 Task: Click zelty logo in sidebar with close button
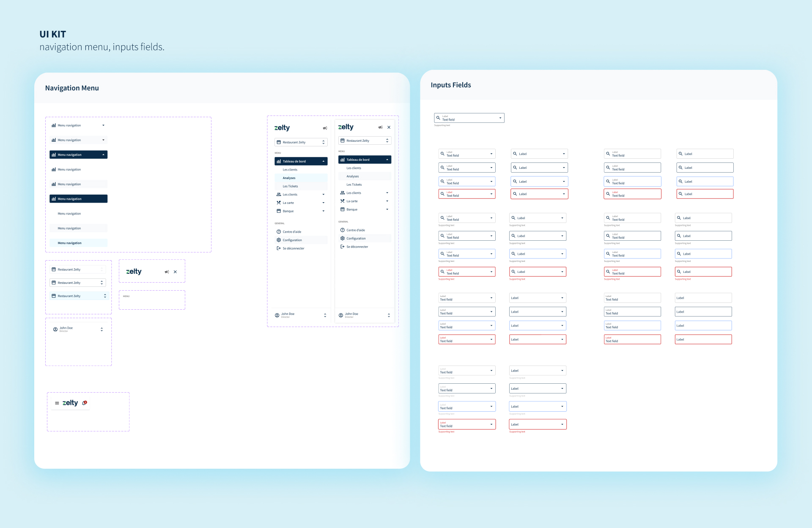[x=346, y=127]
